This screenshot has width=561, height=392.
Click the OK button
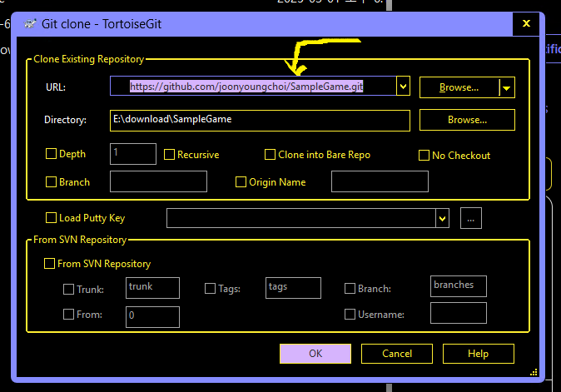click(x=315, y=354)
